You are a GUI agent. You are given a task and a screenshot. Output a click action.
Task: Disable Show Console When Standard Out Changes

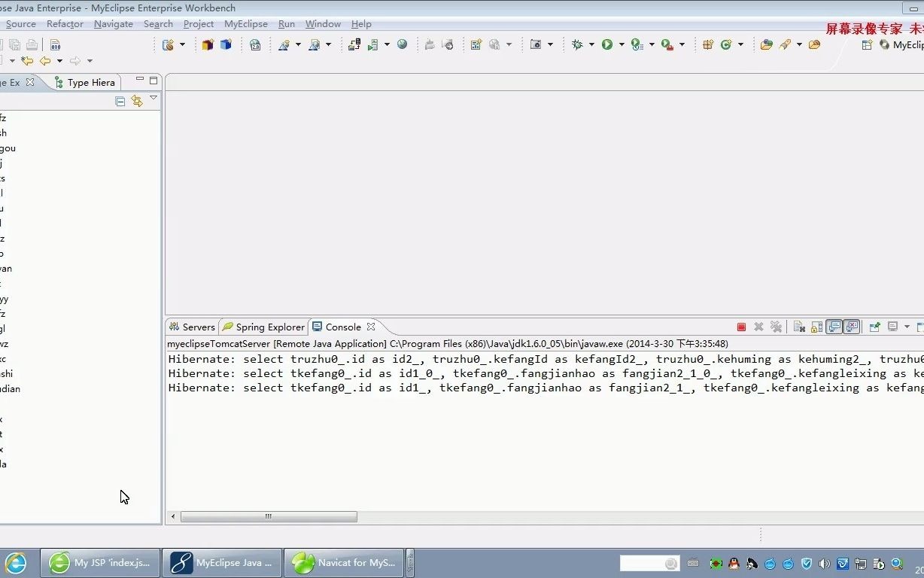[834, 327]
